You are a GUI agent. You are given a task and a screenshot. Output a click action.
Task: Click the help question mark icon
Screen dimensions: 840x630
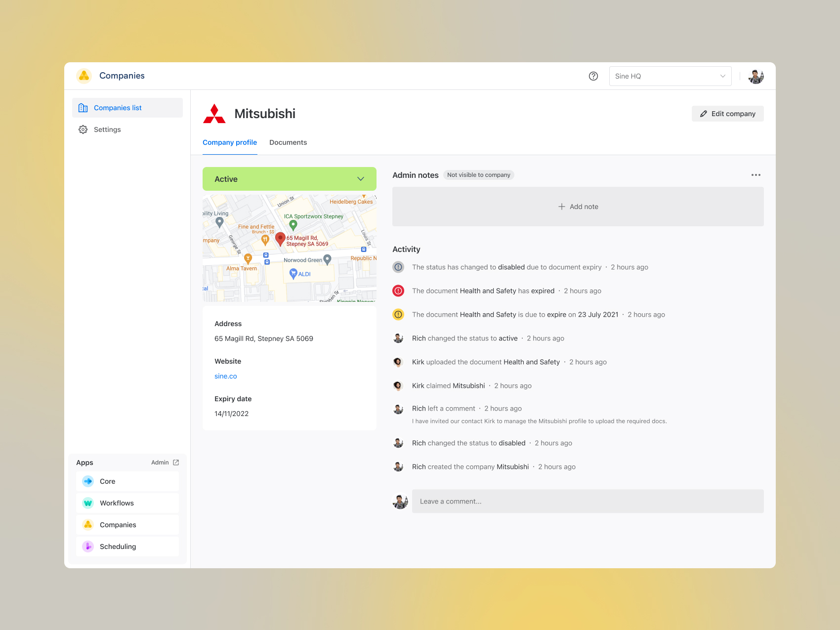coord(593,76)
